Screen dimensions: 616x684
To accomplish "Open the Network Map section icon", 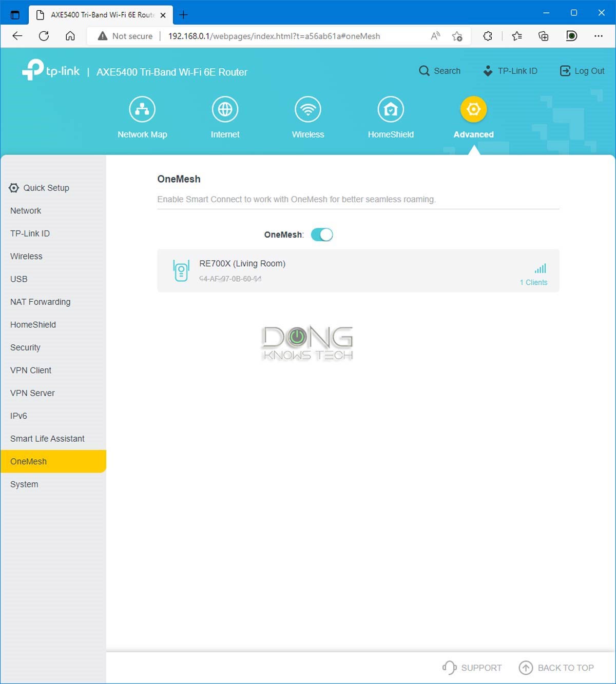I will 142,109.
